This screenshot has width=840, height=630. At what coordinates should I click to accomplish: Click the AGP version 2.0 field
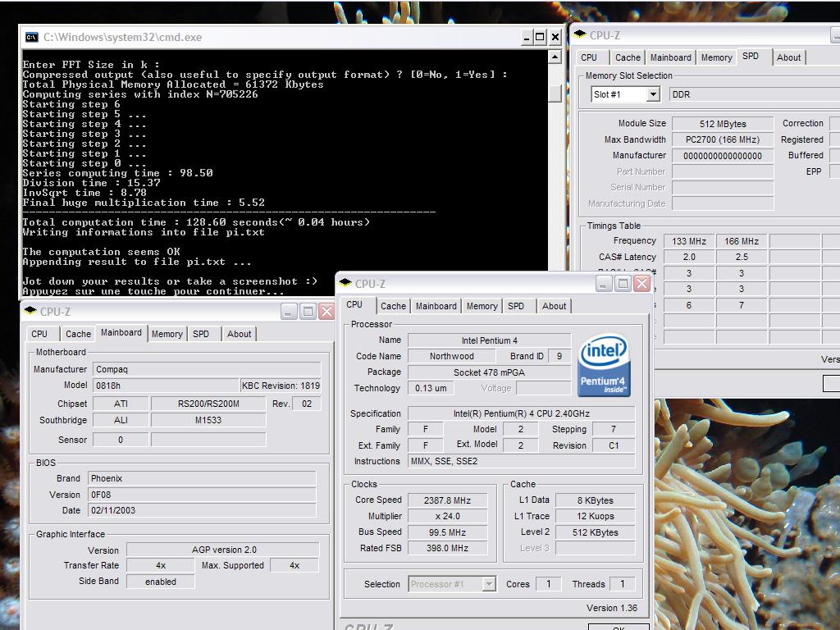pos(223,550)
